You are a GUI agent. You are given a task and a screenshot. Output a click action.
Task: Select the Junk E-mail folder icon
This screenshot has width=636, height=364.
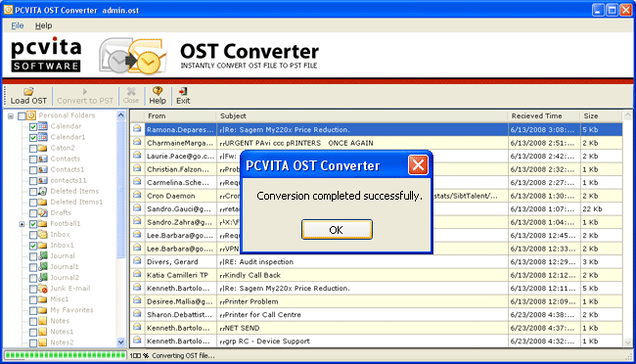coord(43,289)
